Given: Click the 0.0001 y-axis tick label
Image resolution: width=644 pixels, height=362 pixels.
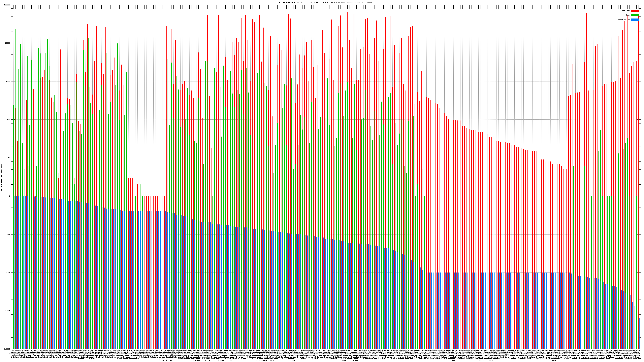Looking at the screenshot, I should tap(7, 349).
